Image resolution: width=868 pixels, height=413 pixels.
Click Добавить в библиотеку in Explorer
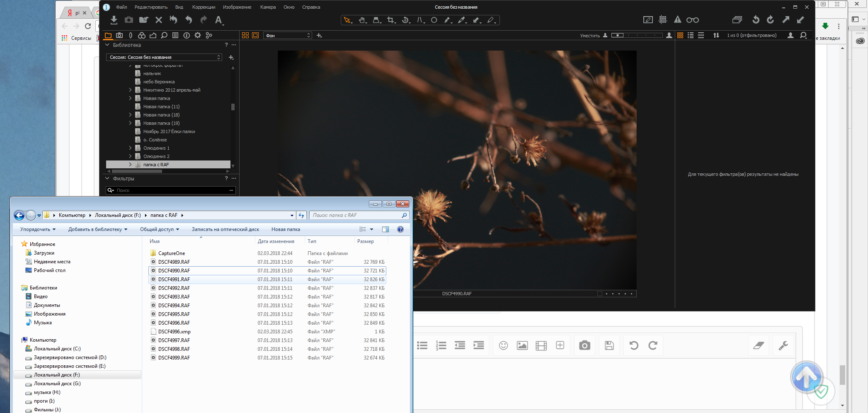[98, 229]
